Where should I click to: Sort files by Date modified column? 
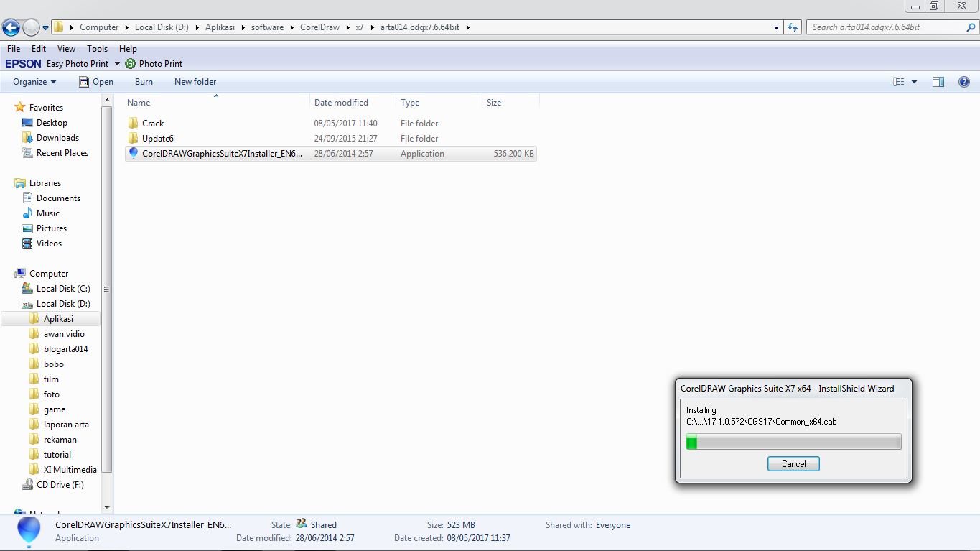click(353, 103)
